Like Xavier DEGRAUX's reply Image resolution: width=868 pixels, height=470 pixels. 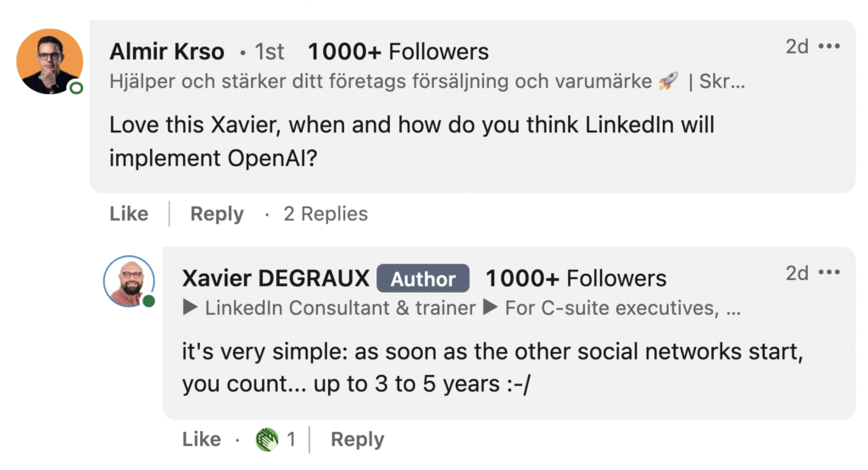202,439
